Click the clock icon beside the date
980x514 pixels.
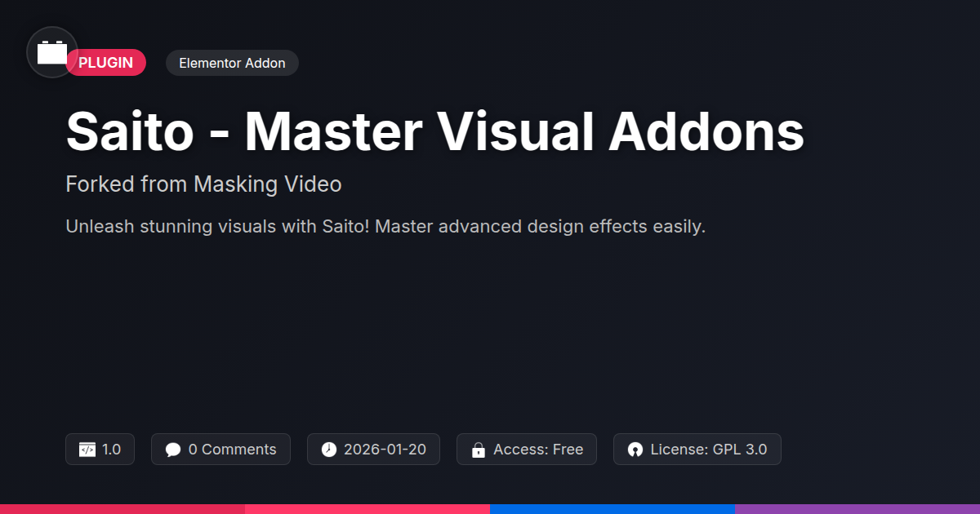(x=328, y=450)
